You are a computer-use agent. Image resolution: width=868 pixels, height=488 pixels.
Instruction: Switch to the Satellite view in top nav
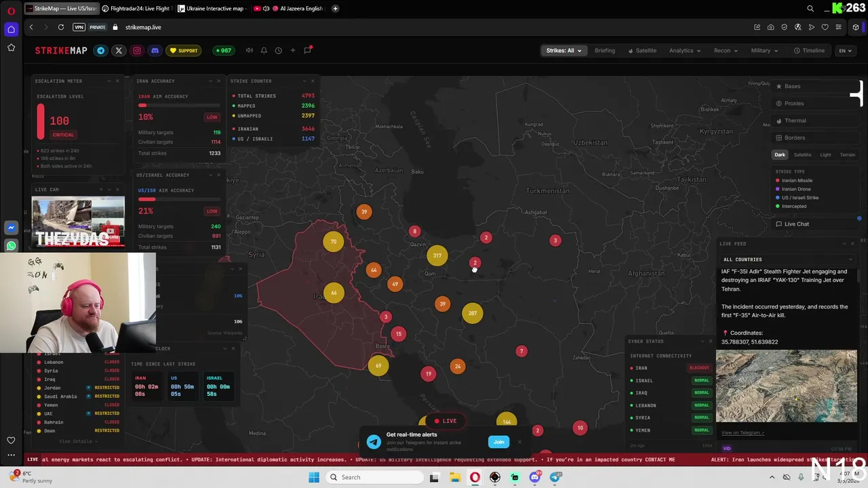coord(642,50)
